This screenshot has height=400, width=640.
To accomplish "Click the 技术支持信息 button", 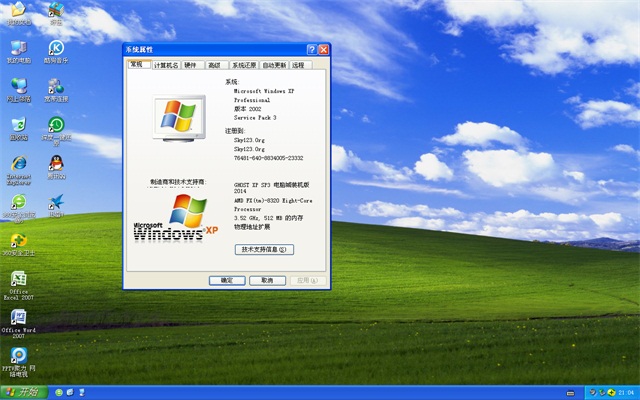I will 264,249.
